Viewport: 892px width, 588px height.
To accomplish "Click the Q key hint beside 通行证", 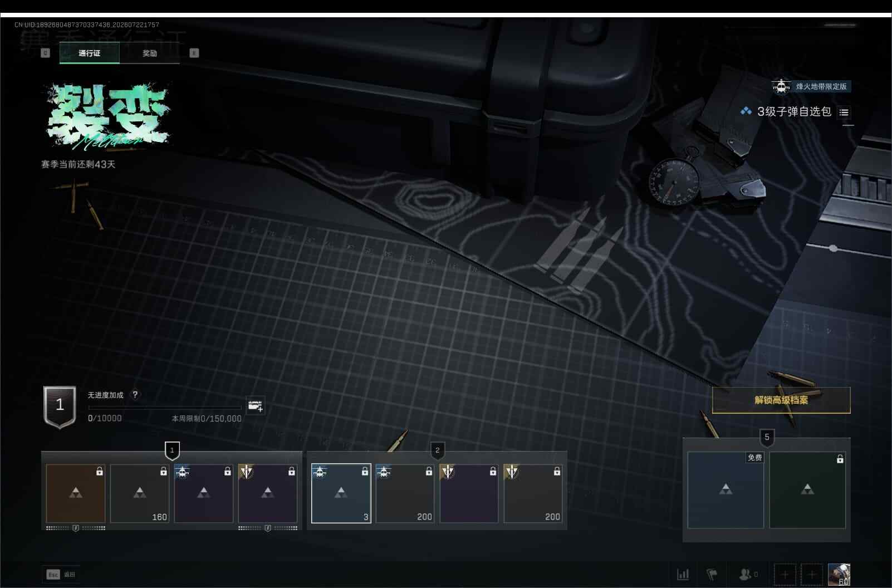I will coord(46,53).
